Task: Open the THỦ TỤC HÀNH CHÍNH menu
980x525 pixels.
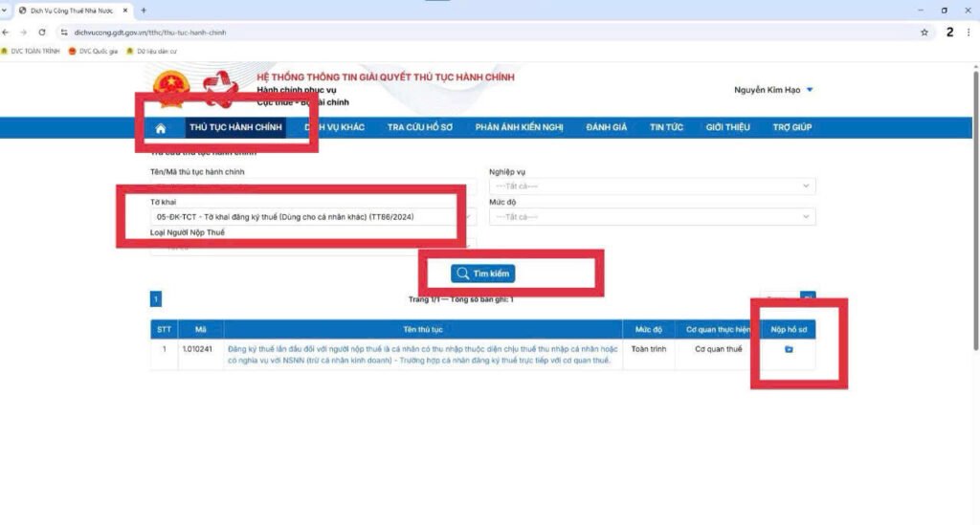Action: 236,127
